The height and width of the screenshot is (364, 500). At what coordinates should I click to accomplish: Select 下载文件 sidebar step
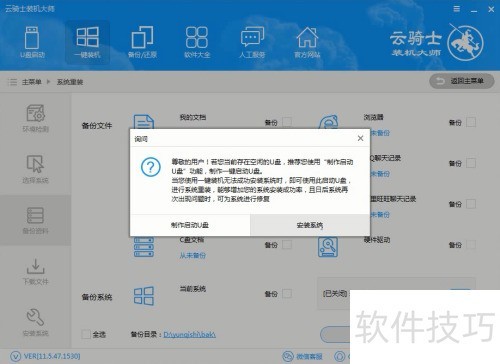35,271
